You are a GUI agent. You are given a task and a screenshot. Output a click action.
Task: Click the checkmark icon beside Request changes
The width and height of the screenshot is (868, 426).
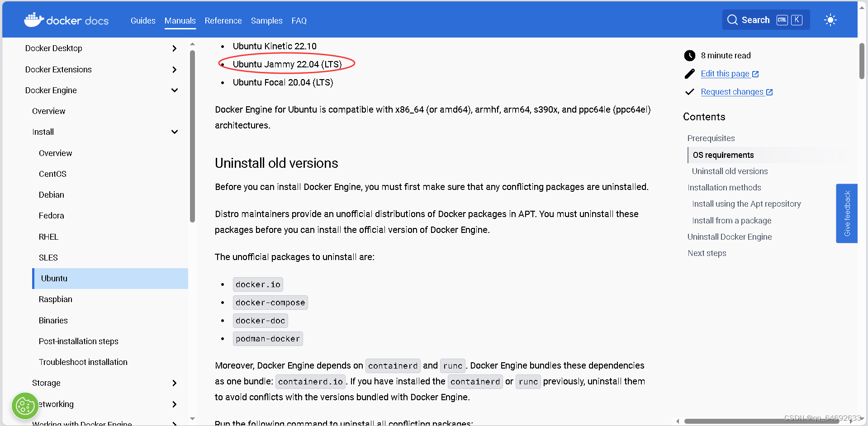click(689, 92)
